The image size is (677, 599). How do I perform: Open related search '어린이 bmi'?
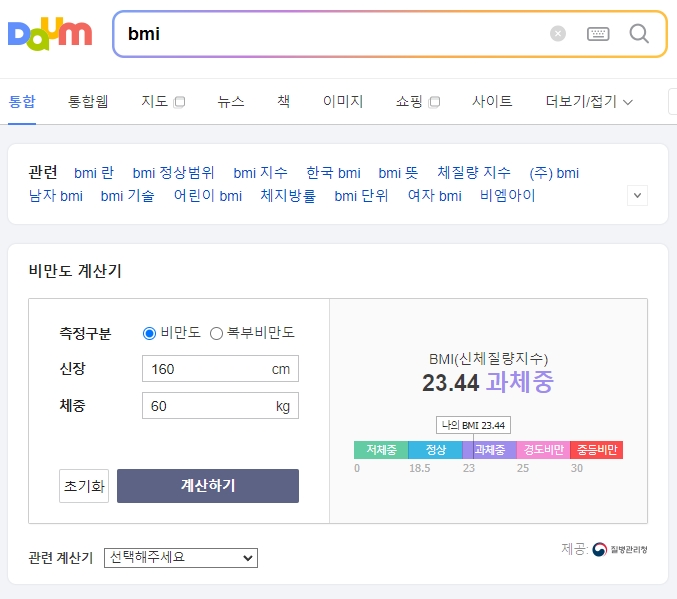208,196
